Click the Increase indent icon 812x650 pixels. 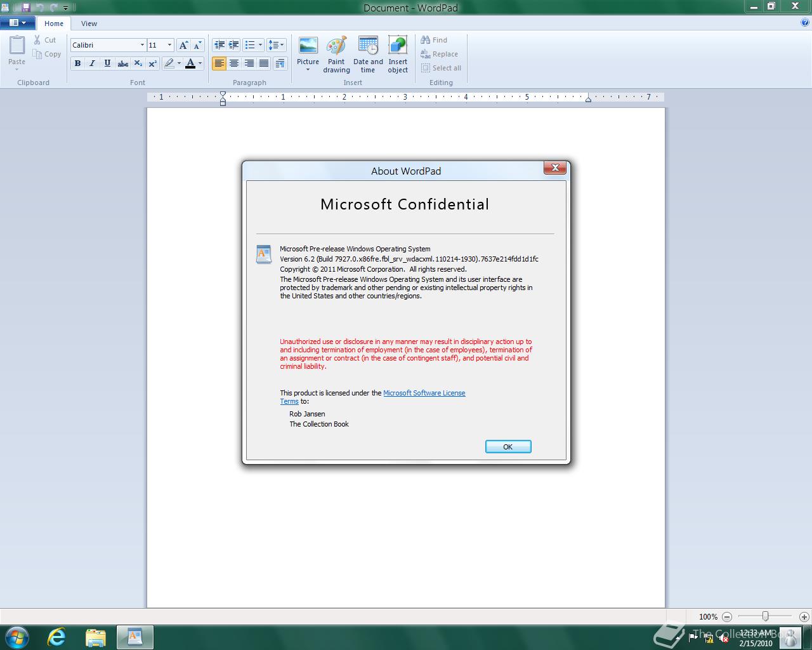point(233,45)
